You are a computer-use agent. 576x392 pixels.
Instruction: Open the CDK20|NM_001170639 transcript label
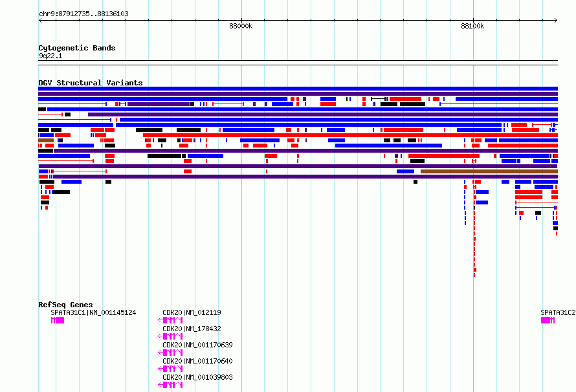click(197, 345)
